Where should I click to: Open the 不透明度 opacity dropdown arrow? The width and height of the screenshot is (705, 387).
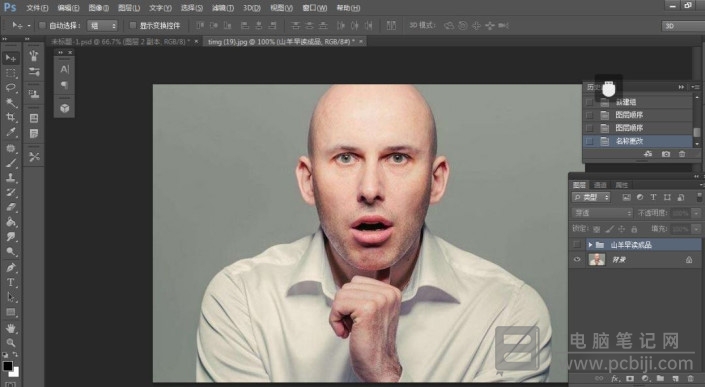coord(697,213)
